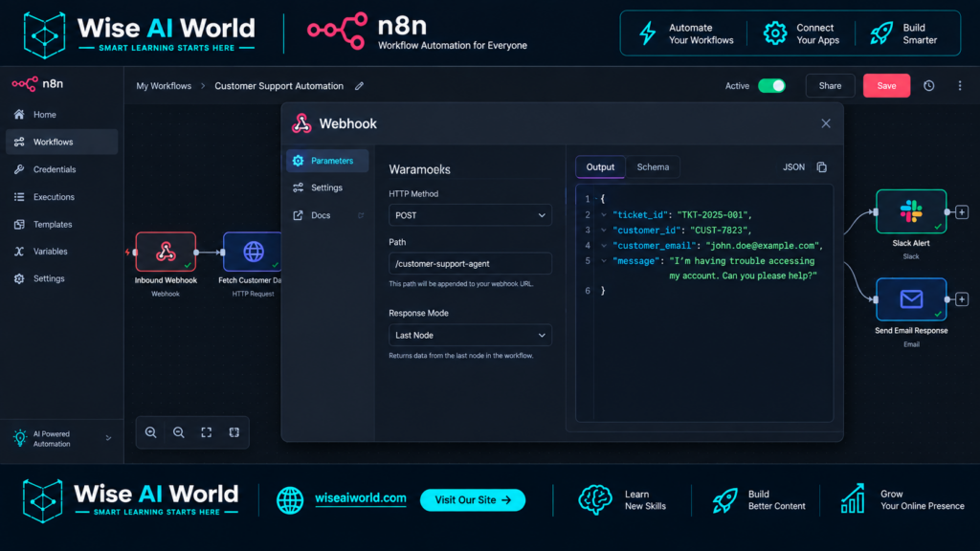Screen dimensions: 980x551
Task: Open the HTTP Method POST dropdown
Action: 470,215
